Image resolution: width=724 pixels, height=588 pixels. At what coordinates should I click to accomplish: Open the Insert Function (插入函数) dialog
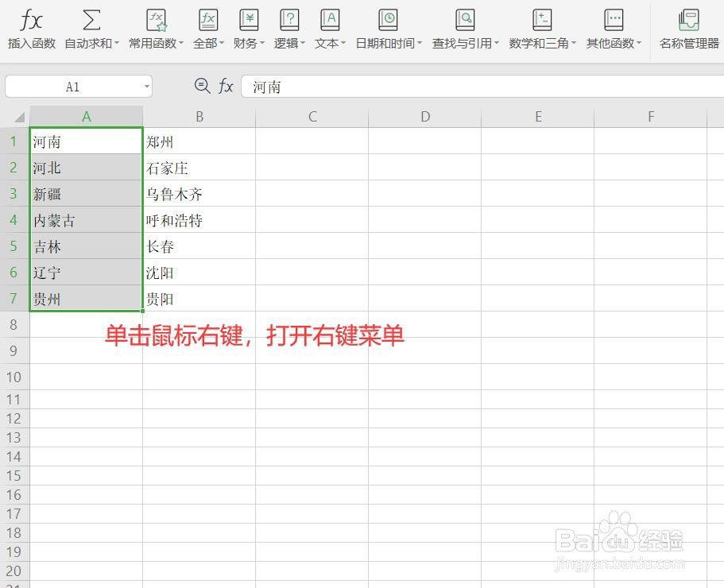point(30,28)
